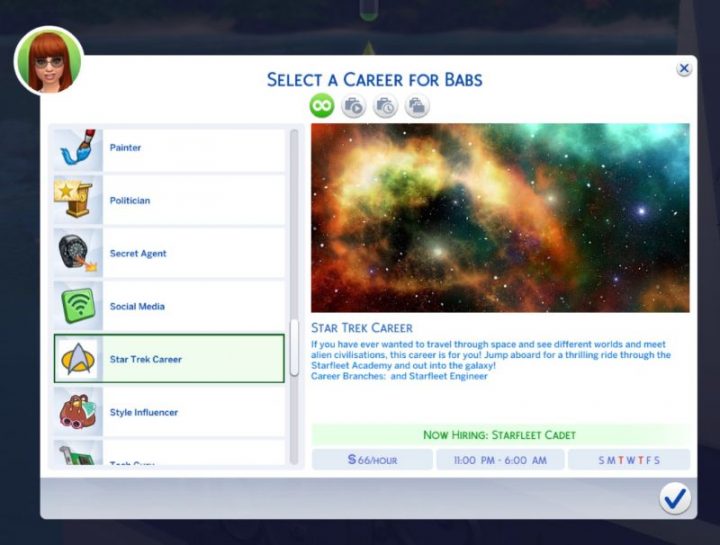Image resolution: width=720 pixels, height=545 pixels.
Task: Confirm career with the checkmark button
Action: 675,498
